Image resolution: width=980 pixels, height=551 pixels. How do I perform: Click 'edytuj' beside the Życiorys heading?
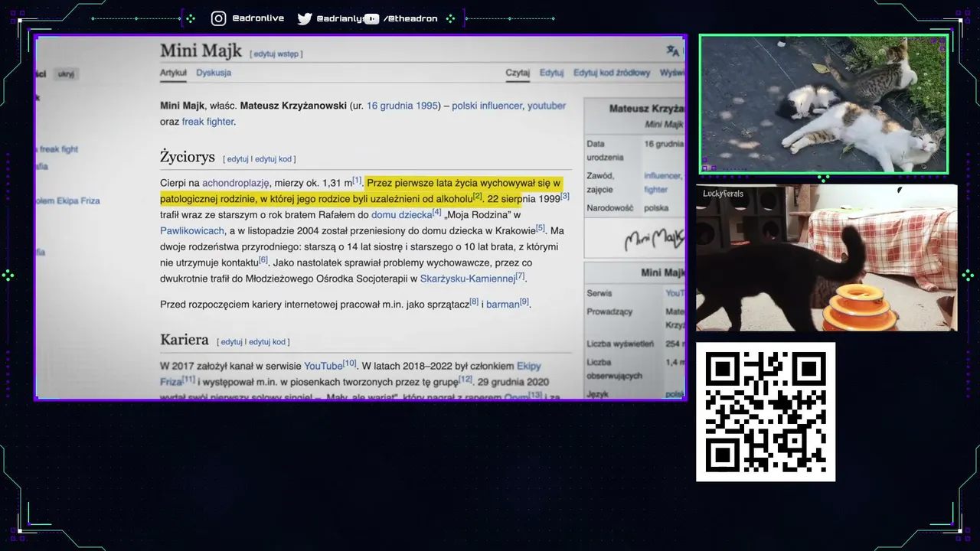tap(237, 159)
